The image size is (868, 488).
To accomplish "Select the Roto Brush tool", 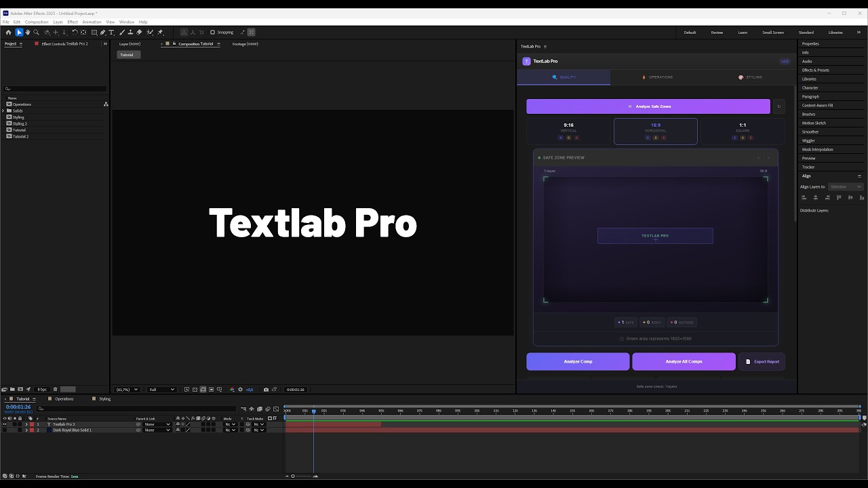I will [x=150, y=33].
